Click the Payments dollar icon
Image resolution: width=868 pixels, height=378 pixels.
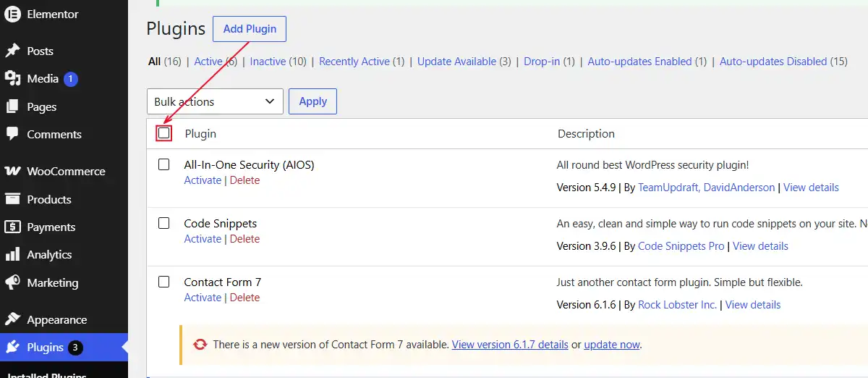(x=12, y=227)
